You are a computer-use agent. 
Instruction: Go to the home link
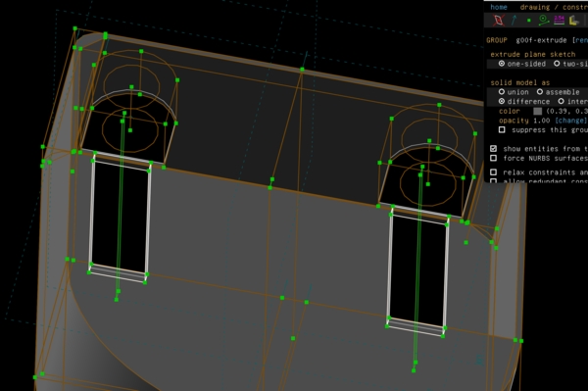click(499, 7)
